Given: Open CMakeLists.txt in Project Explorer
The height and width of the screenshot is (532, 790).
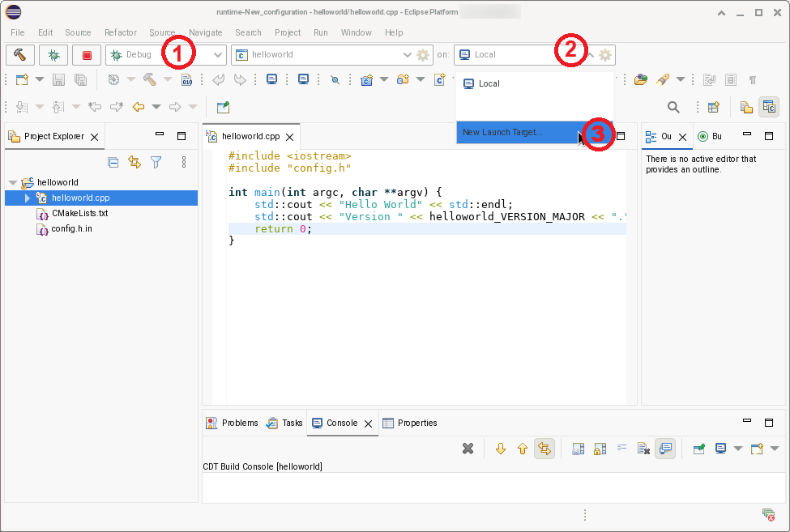Looking at the screenshot, I should point(79,214).
